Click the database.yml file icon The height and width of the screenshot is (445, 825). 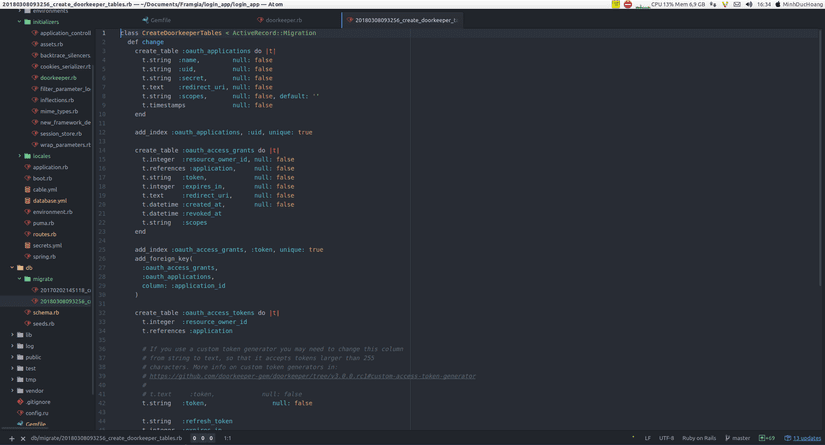(x=27, y=201)
